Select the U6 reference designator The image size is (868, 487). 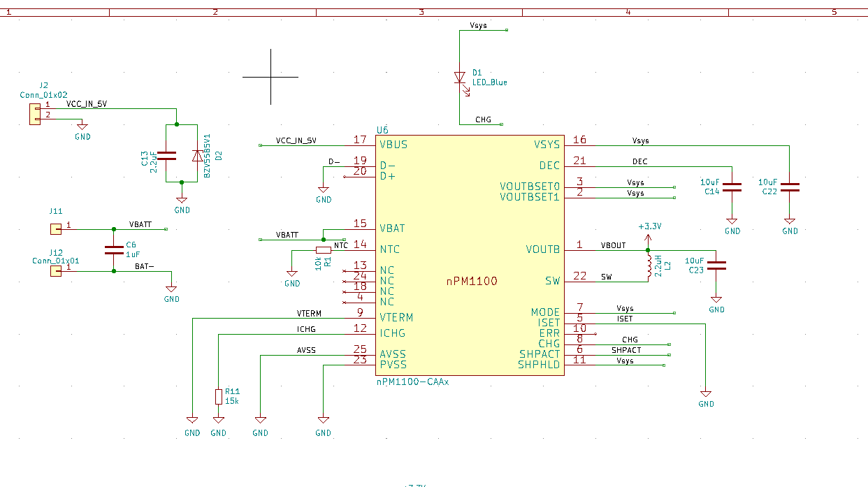pos(382,131)
